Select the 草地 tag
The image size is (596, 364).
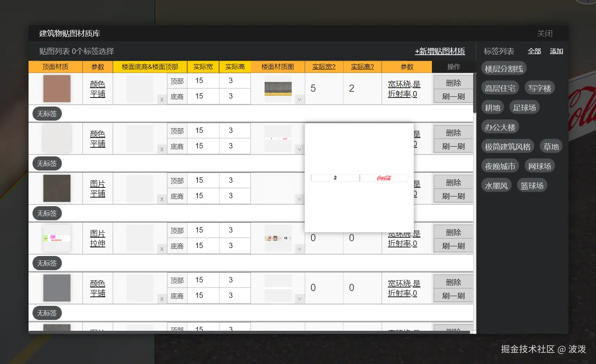coord(551,147)
